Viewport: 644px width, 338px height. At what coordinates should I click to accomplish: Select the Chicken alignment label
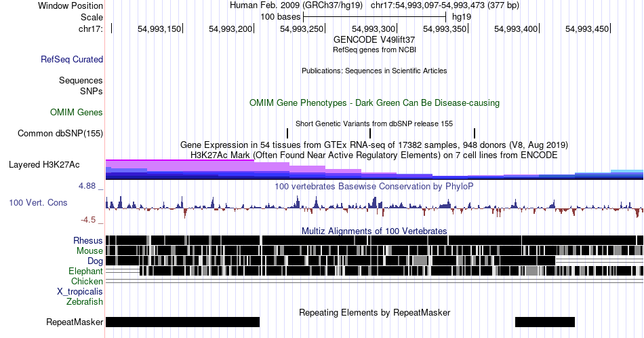[x=87, y=281]
